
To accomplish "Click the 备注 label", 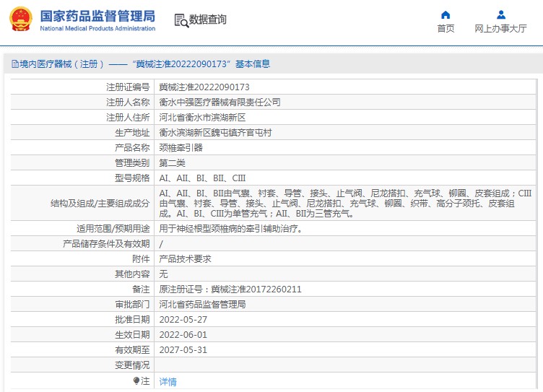I will point(141,289).
